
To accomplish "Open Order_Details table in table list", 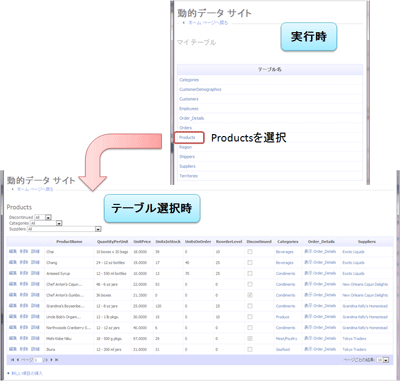I will [192, 118].
